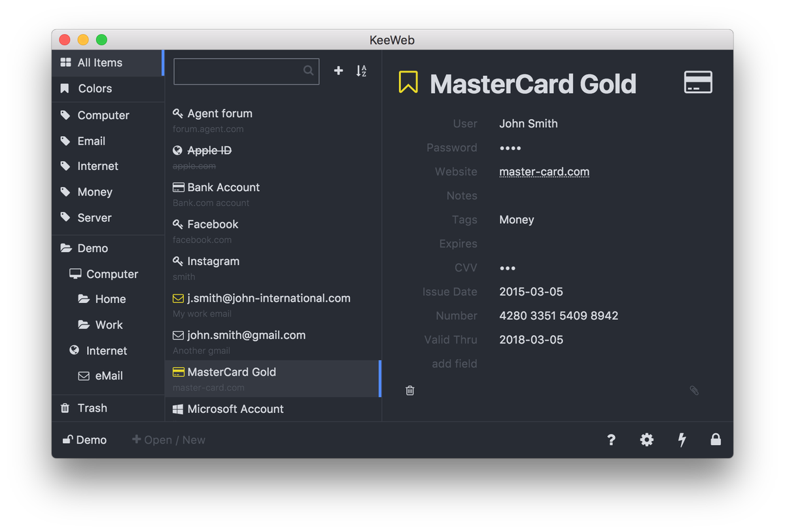Select the john.smith@gmail.com entry

(273, 342)
